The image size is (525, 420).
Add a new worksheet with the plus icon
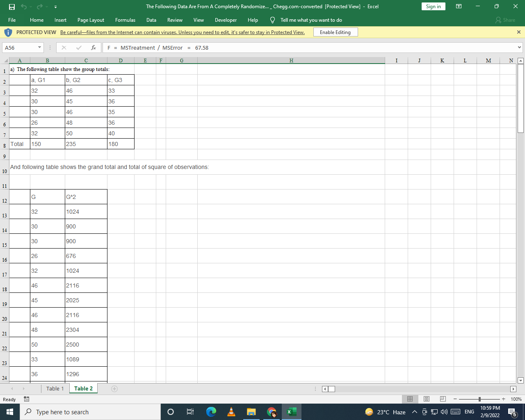114,388
